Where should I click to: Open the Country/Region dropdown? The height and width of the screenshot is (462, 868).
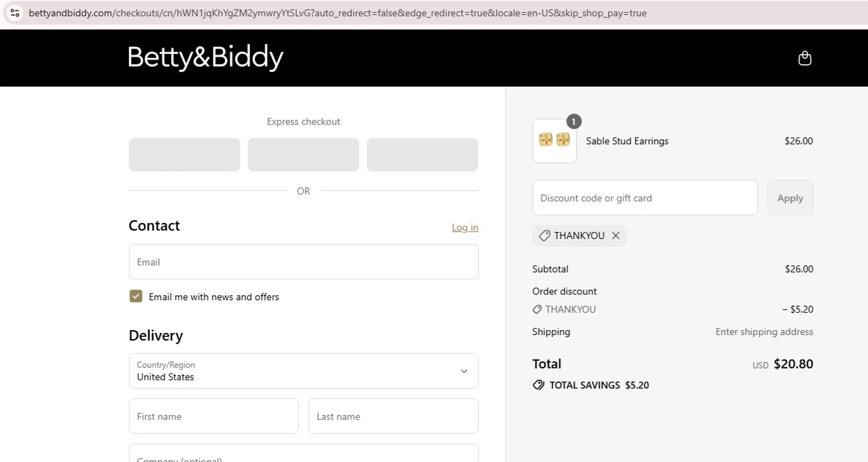pyautogui.click(x=303, y=371)
